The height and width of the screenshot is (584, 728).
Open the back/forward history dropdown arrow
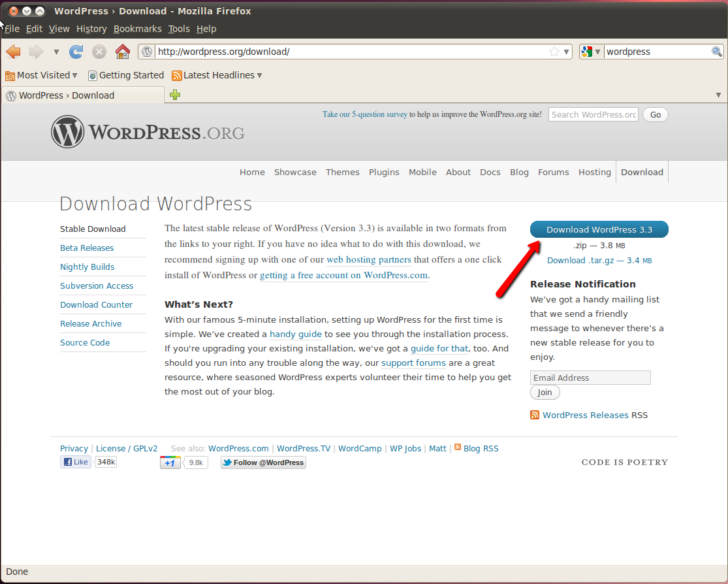click(x=56, y=52)
